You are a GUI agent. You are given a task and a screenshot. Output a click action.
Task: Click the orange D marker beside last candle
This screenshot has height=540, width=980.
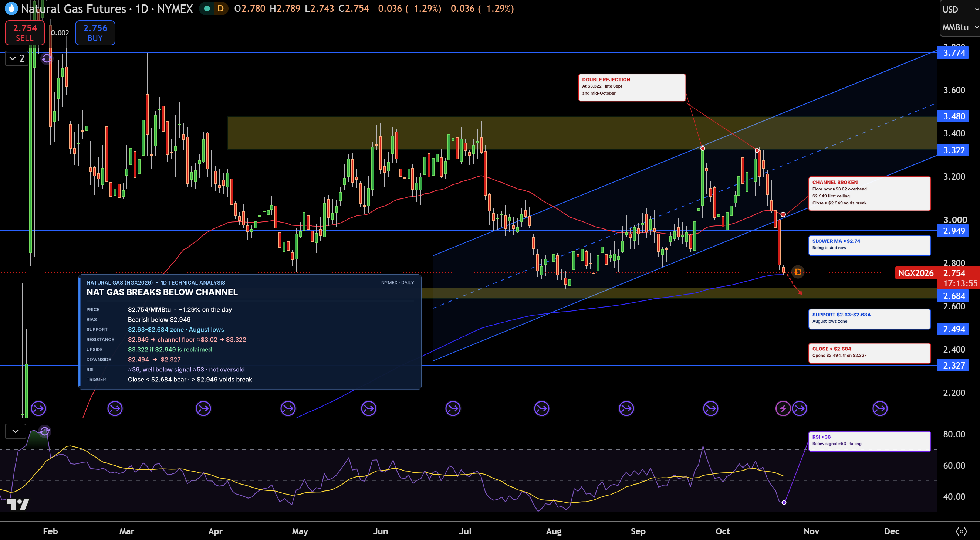(798, 272)
